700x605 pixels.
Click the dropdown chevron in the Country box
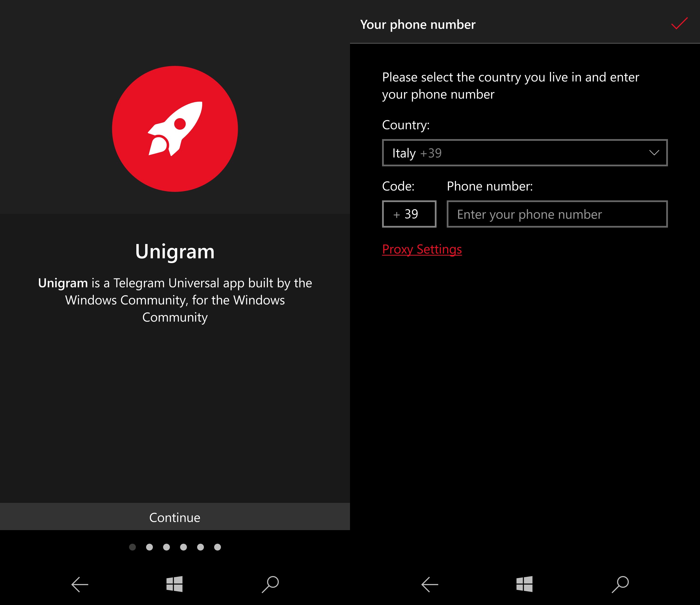(x=654, y=153)
